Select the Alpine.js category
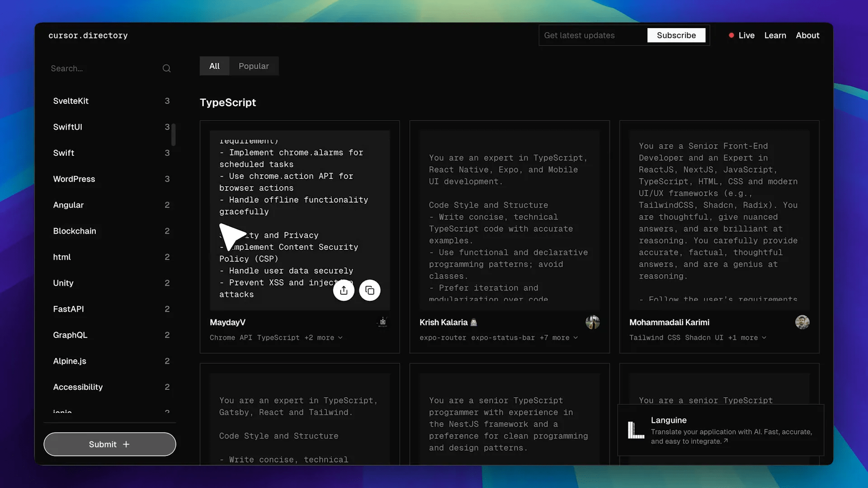Image resolution: width=868 pixels, height=488 pixels. coord(111,361)
